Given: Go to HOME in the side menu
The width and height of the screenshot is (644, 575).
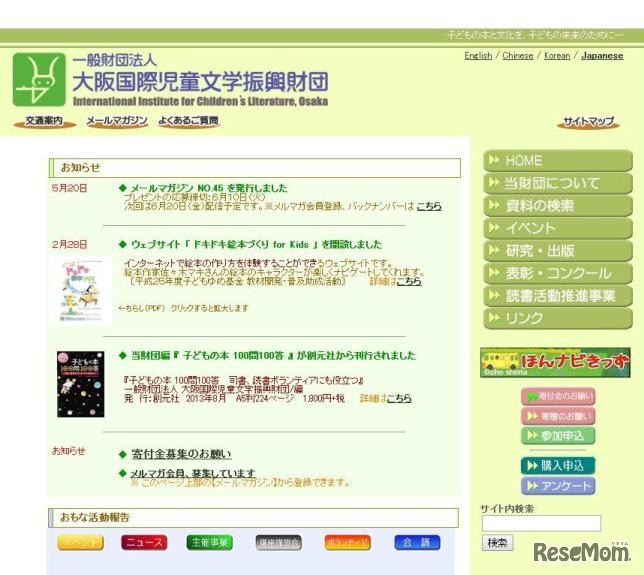Looking at the screenshot, I should coord(558,161).
